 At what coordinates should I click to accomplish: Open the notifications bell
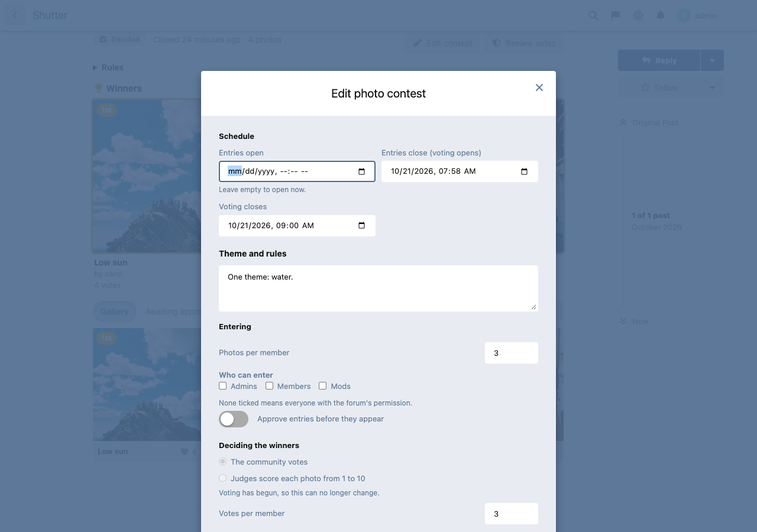(661, 15)
